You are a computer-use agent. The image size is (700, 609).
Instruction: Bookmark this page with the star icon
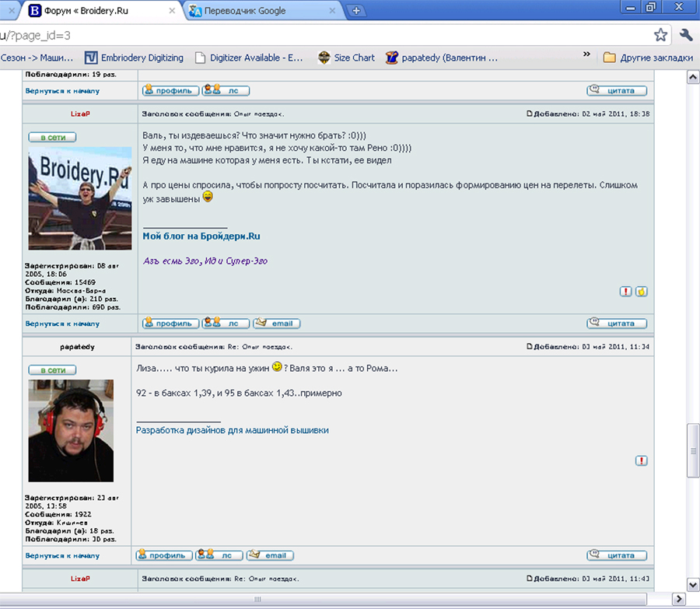pos(660,35)
